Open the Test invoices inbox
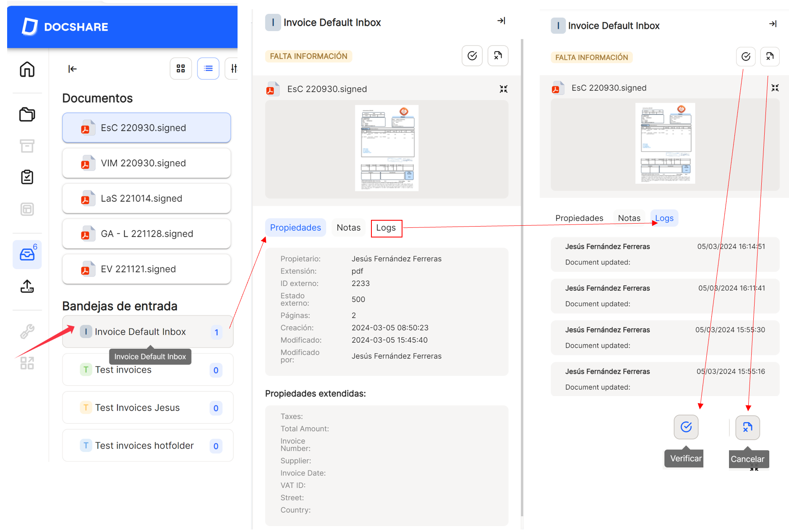The height and width of the screenshot is (532, 789). click(x=148, y=370)
